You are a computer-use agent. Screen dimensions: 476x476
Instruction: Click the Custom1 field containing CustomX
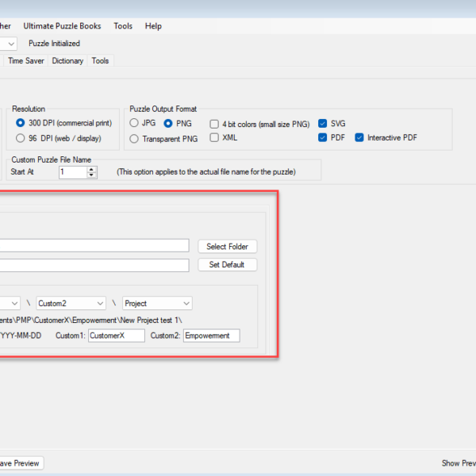117,336
